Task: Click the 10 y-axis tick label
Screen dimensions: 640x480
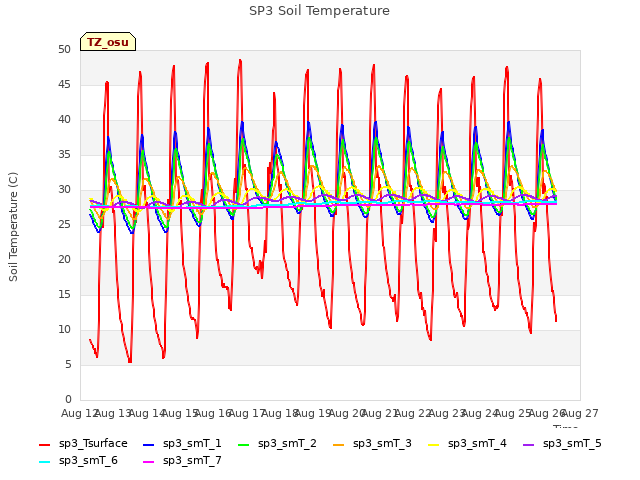Action: 64,329
